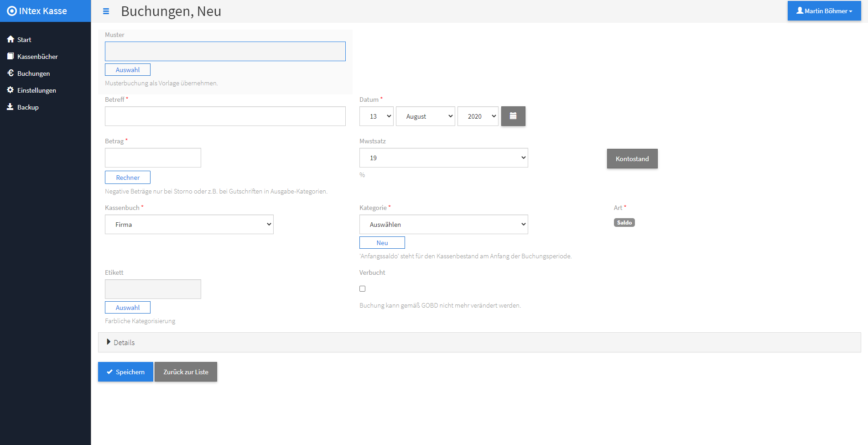Click the Kontostand button
The width and height of the screenshot is (868, 445).
(632, 159)
